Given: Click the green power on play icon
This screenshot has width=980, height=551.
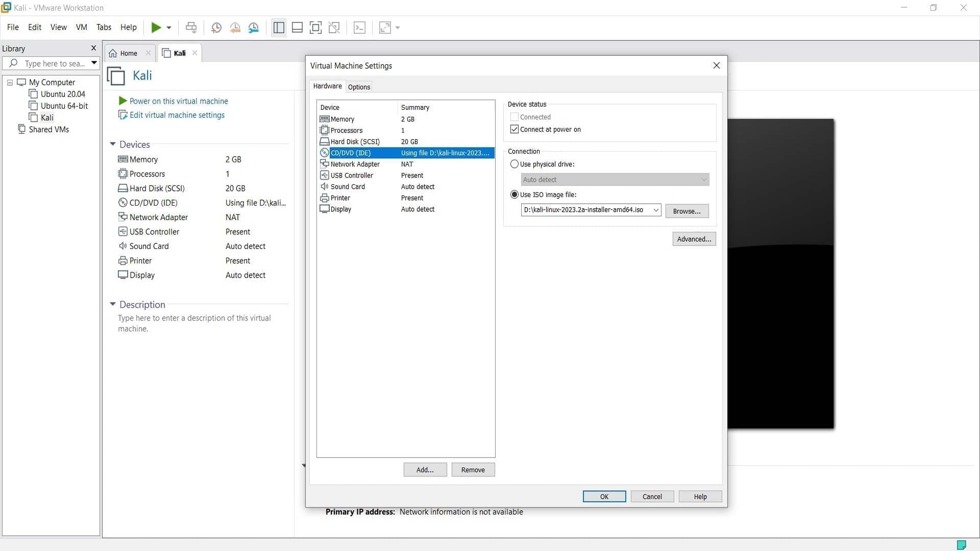Looking at the screenshot, I should pos(156,28).
